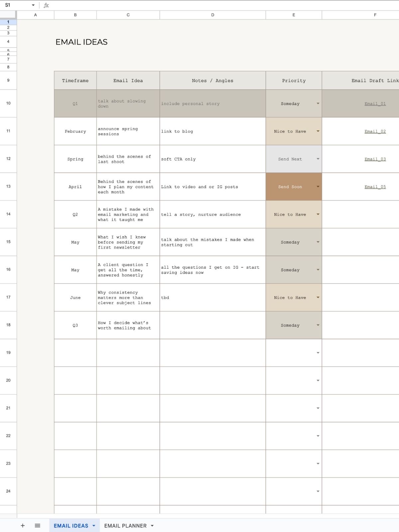Open the Send Soon priority dropdown
The width and height of the screenshot is (399, 532).
click(x=318, y=187)
